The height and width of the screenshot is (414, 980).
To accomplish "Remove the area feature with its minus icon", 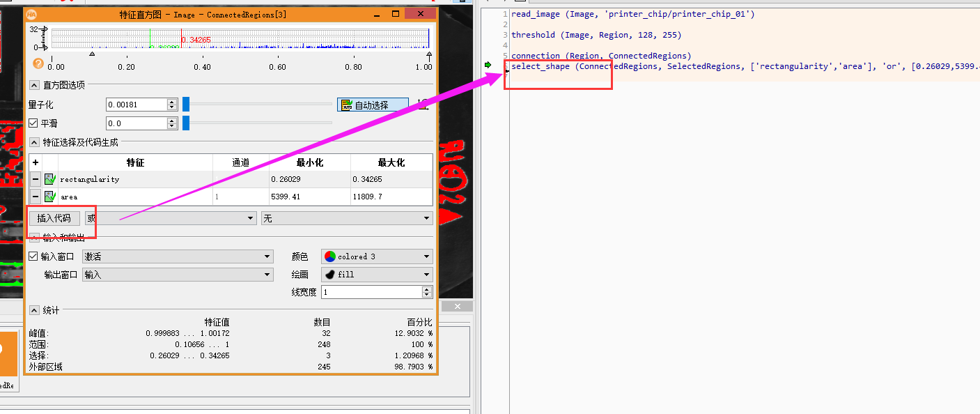I will click(x=35, y=196).
